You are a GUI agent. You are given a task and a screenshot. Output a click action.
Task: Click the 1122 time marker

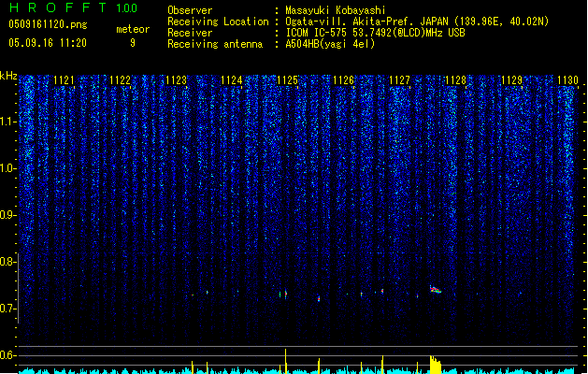(120, 80)
